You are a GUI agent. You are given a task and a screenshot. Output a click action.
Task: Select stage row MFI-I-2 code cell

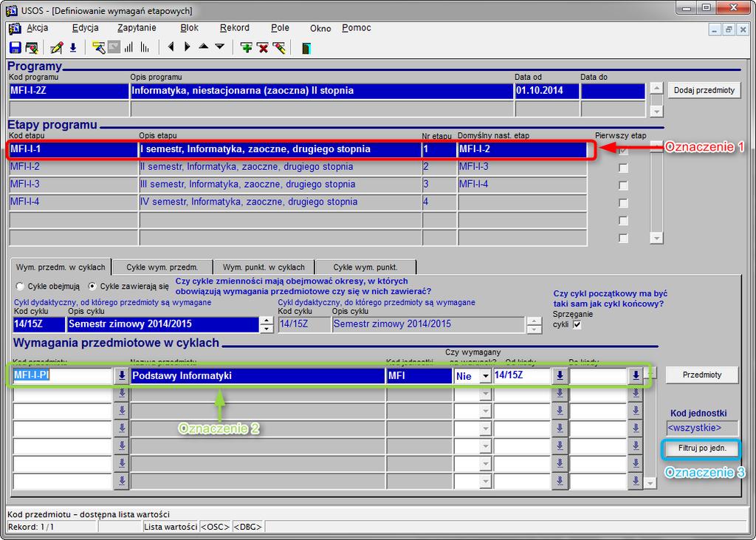(x=73, y=167)
